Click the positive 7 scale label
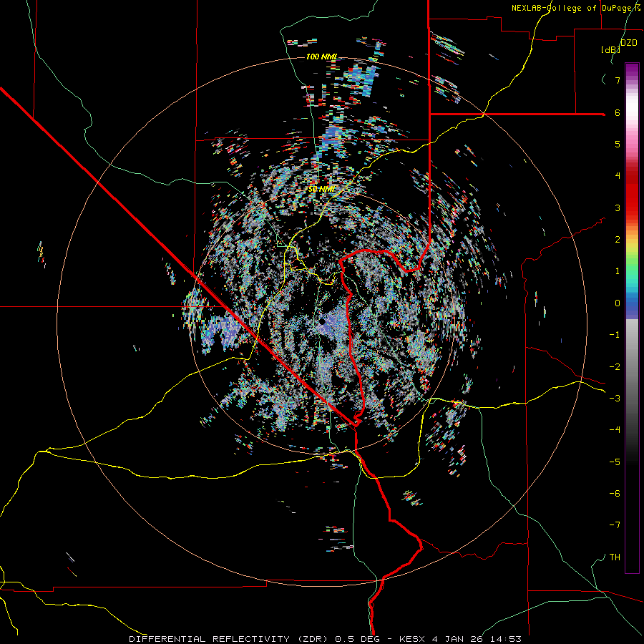This screenshot has height=644, width=644. click(x=618, y=80)
